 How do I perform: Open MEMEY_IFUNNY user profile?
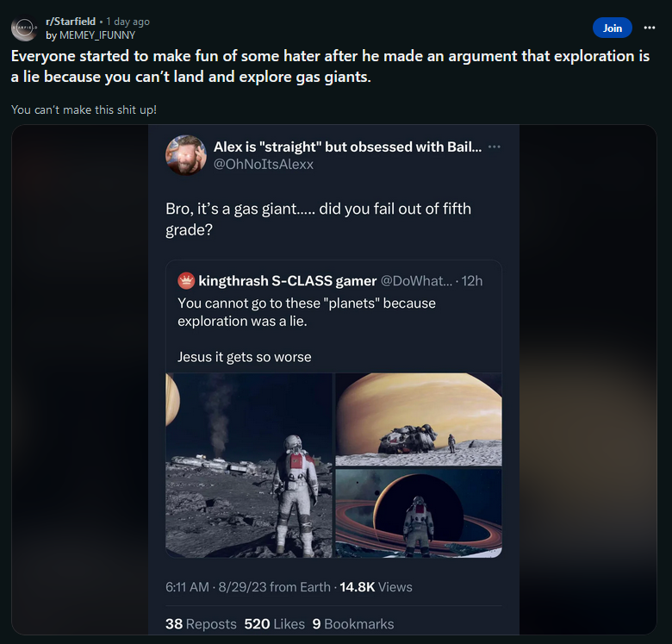pyautogui.click(x=96, y=35)
